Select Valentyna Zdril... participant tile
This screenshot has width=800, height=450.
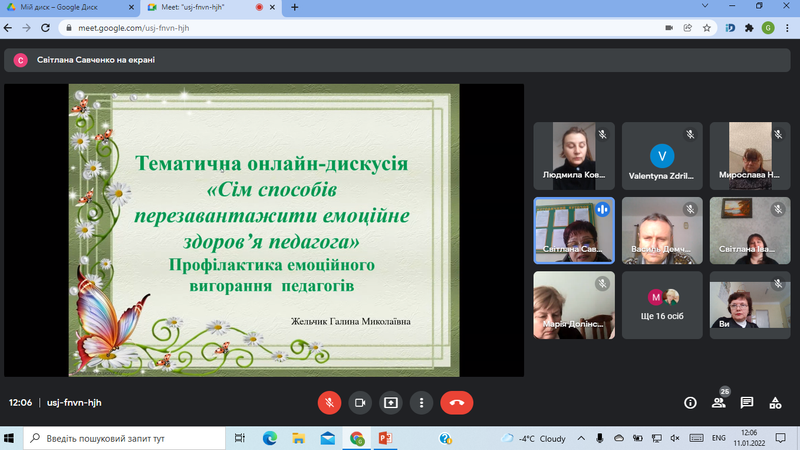662,156
